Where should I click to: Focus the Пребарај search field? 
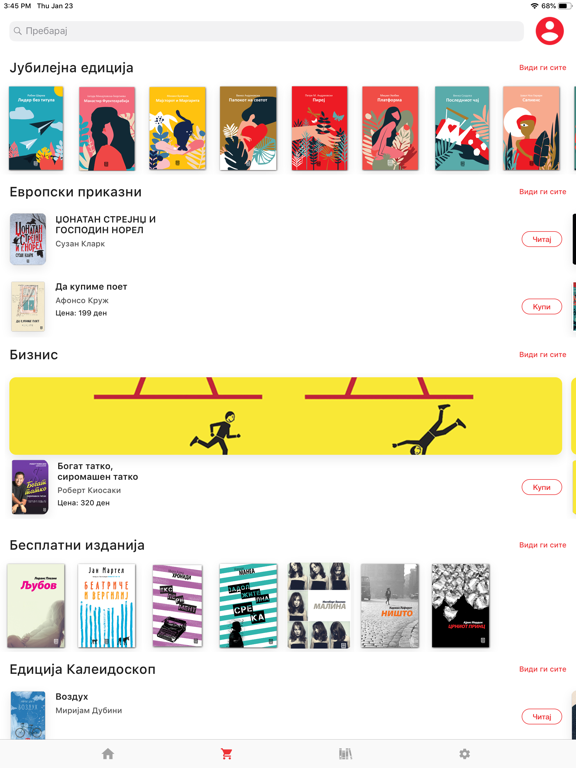pos(266,31)
